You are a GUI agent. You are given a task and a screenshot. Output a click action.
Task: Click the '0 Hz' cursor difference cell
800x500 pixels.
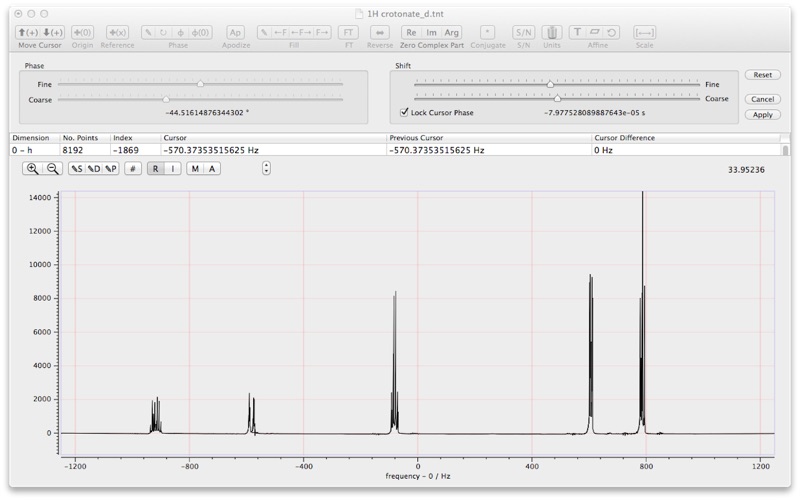[686, 150]
